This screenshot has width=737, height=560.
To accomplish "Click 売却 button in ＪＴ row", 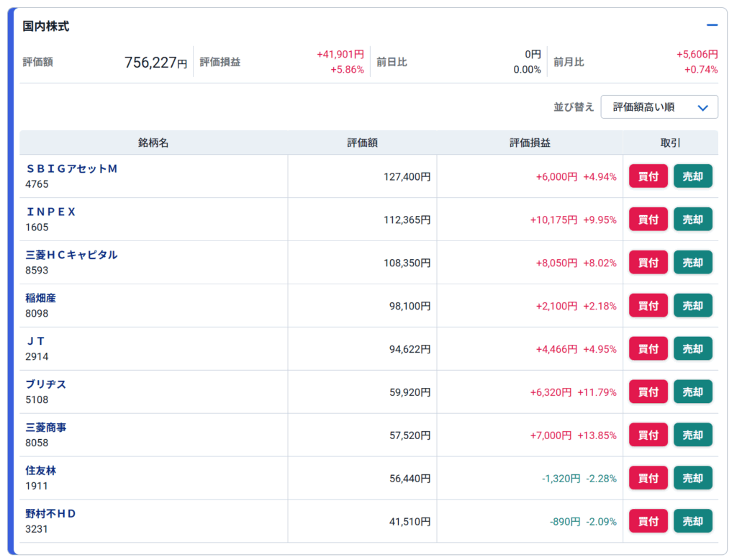I will [693, 349].
